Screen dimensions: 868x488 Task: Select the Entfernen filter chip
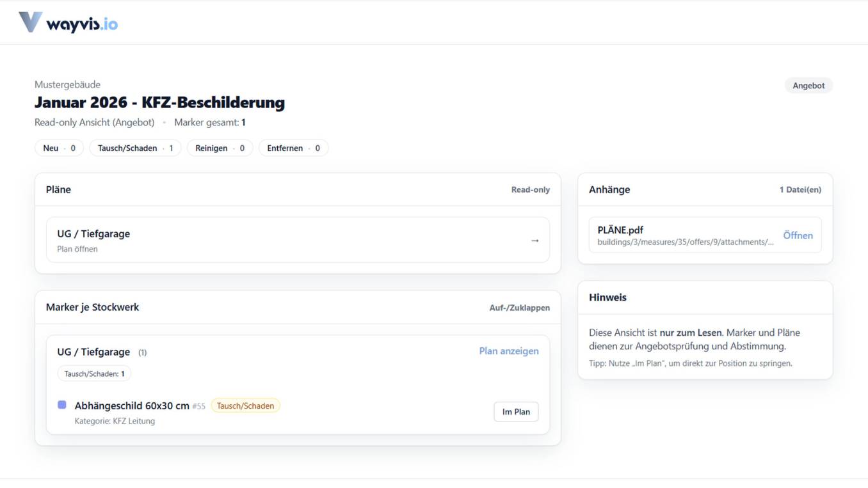click(x=293, y=148)
